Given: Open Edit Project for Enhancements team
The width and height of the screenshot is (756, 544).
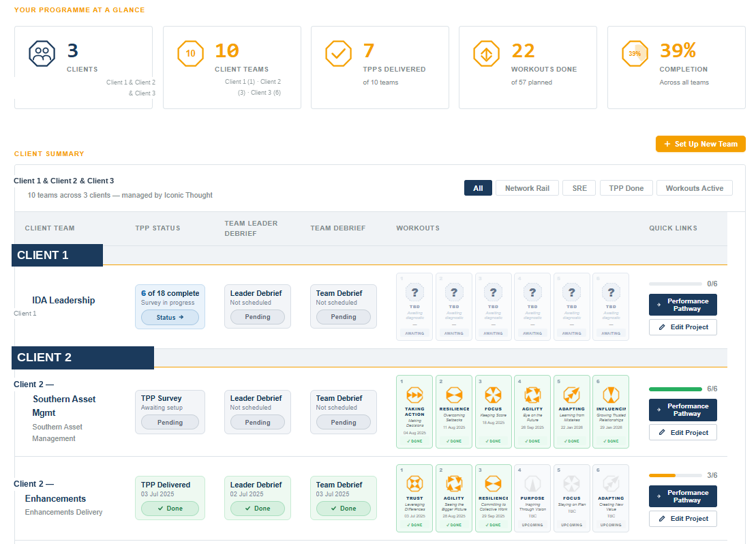Looking at the screenshot, I should (x=682, y=519).
